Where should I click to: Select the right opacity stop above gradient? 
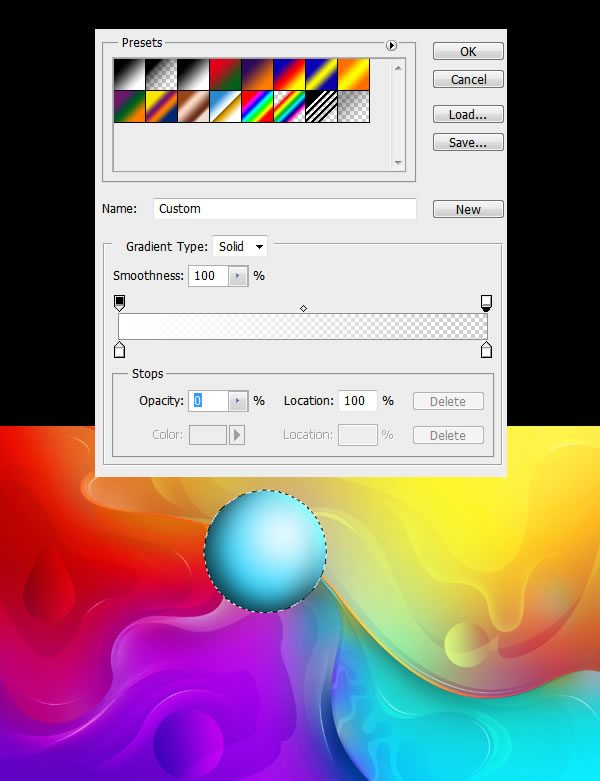coord(486,302)
